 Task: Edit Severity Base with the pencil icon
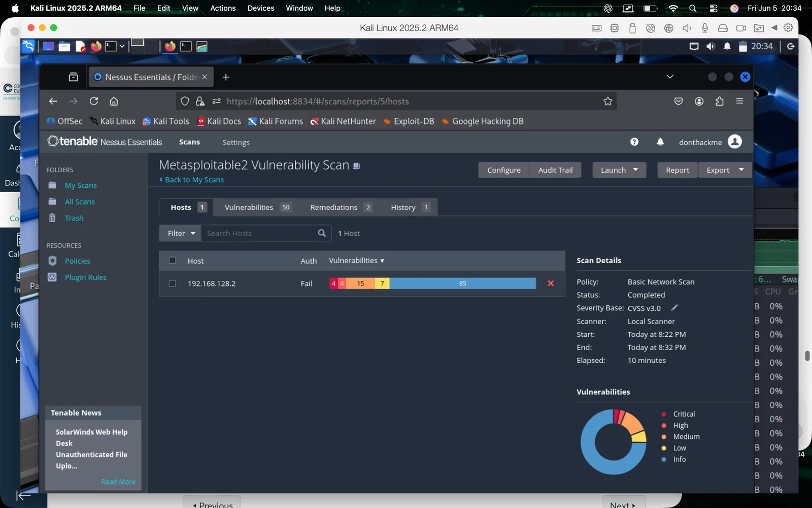674,308
